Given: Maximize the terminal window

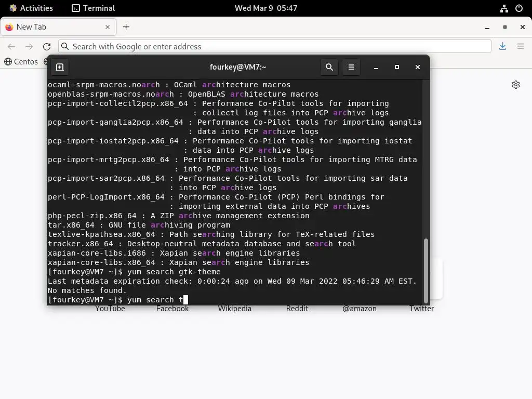Looking at the screenshot, I should pos(396,67).
